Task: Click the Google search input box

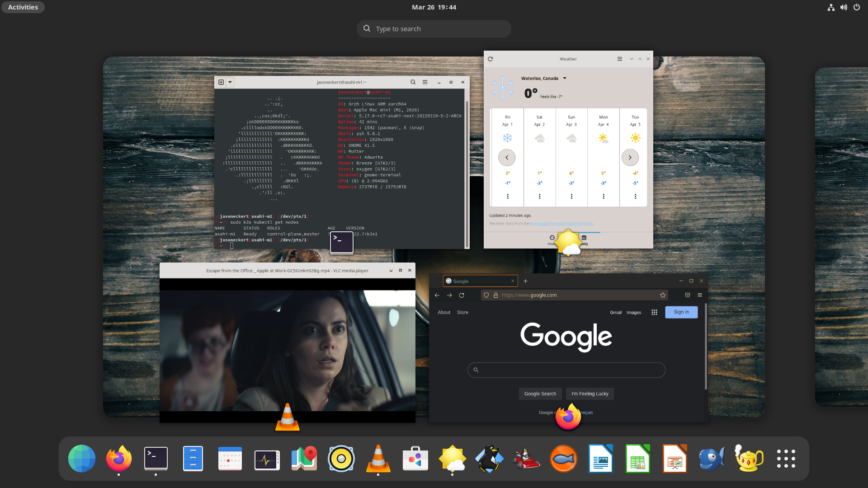Action: click(x=566, y=370)
